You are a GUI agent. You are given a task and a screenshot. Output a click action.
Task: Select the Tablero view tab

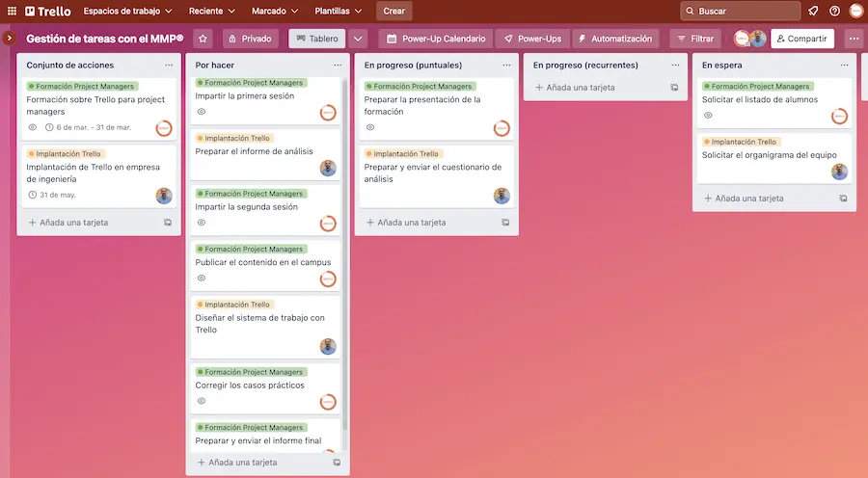[x=317, y=39]
